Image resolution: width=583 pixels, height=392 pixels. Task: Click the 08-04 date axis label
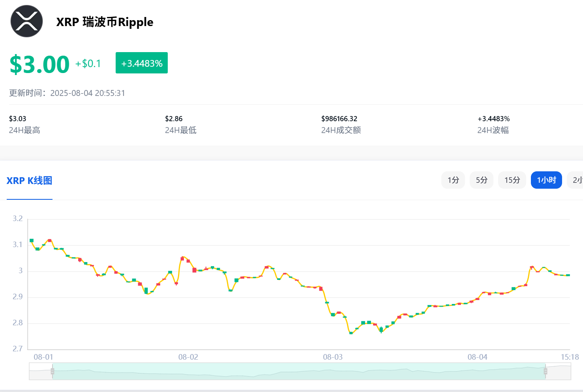478,357
